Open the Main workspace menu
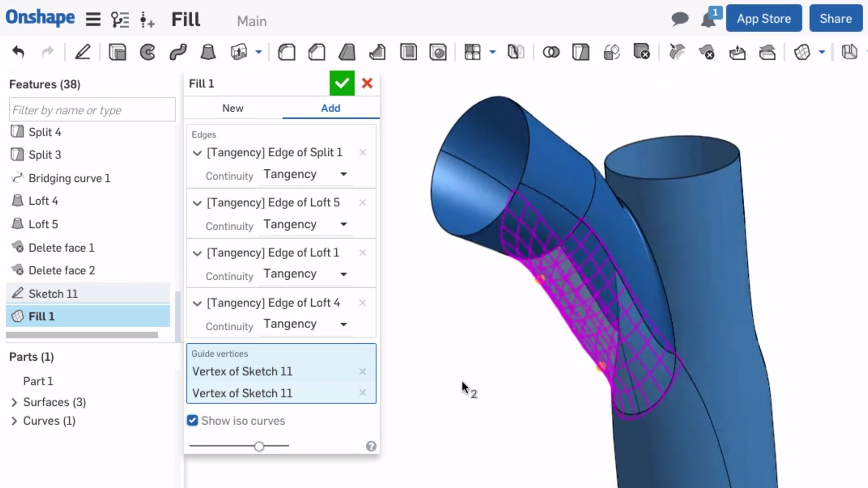The height and width of the screenshot is (488, 868). tap(251, 21)
